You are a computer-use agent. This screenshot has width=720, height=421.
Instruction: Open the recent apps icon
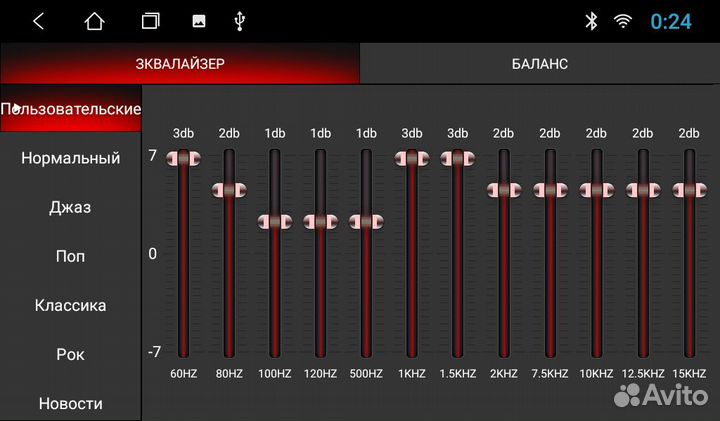pos(150,21)
